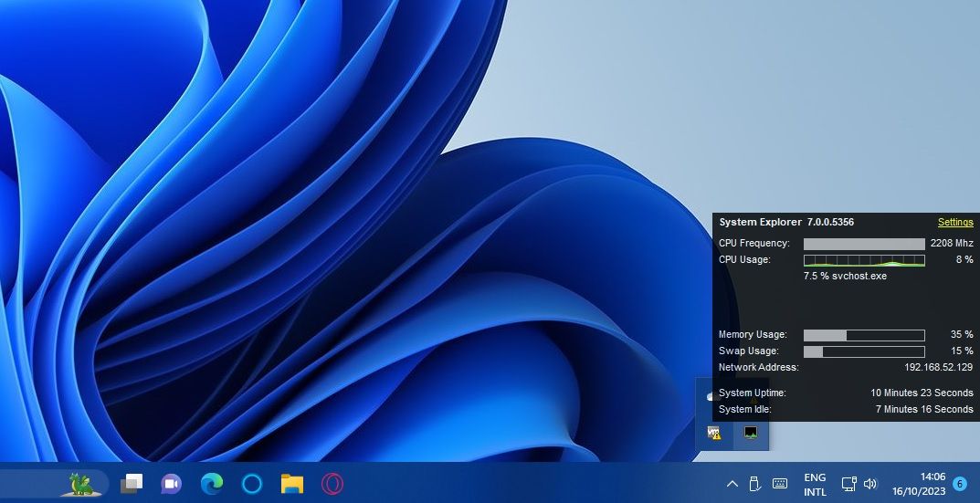Click the network connection icon
Screen dimensions: 980x503
click(848, 483)
